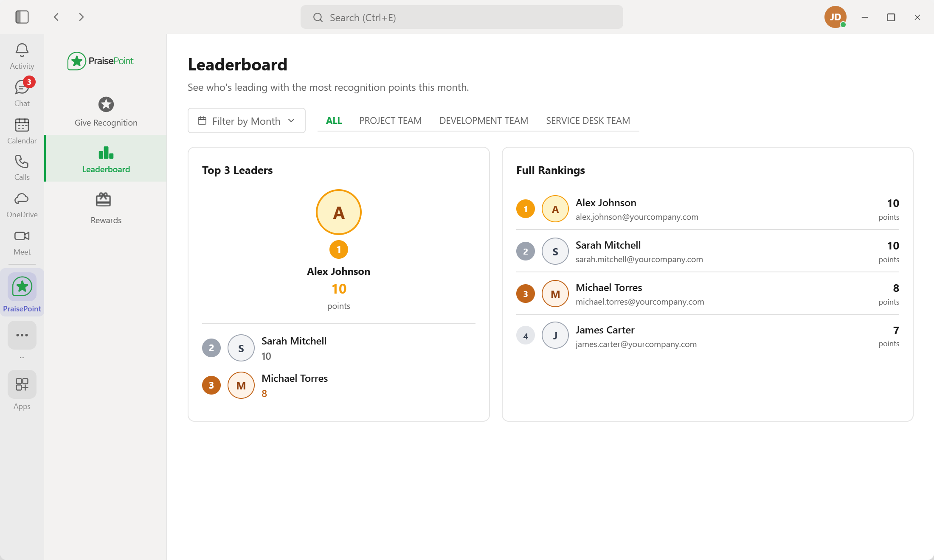Screen dimensions: 934x560
Task: Open the Activity bell icon
Action: tap(22, 50)
